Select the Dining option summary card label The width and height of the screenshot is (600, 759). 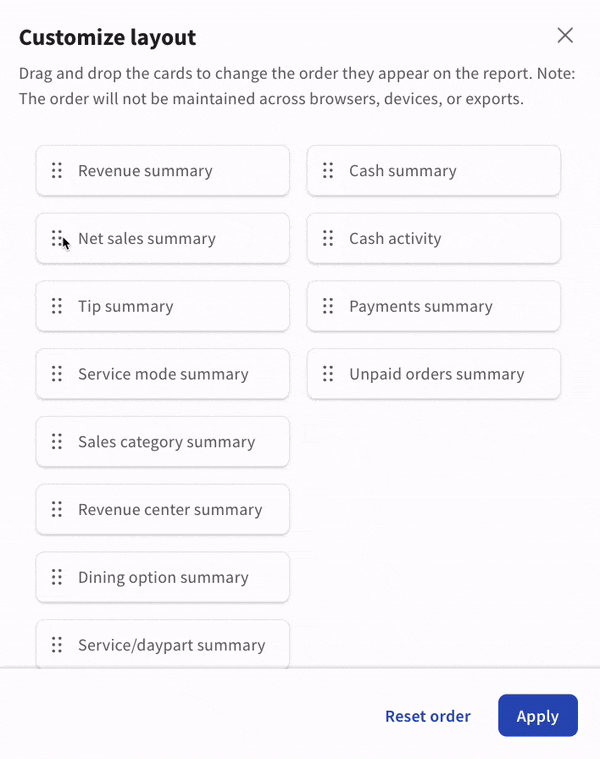tap(163, 578)
